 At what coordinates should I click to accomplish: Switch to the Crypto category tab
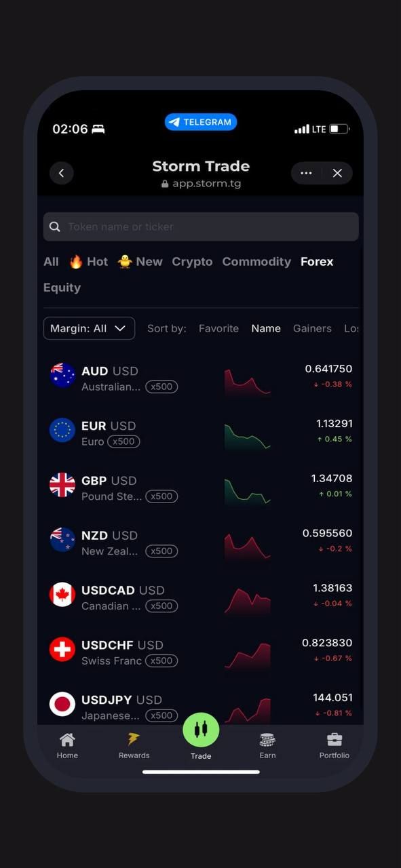pyautogui.click(x=192, y=262)
